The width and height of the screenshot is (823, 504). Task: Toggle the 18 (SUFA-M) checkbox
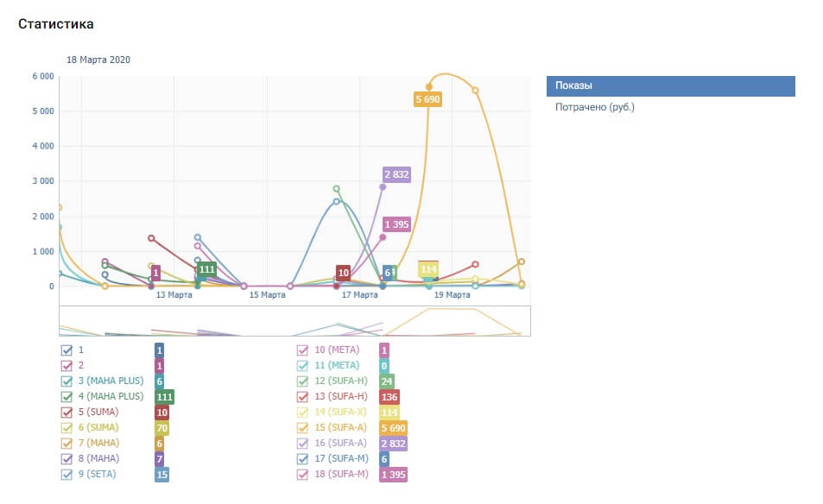click(x=302, y=475)
